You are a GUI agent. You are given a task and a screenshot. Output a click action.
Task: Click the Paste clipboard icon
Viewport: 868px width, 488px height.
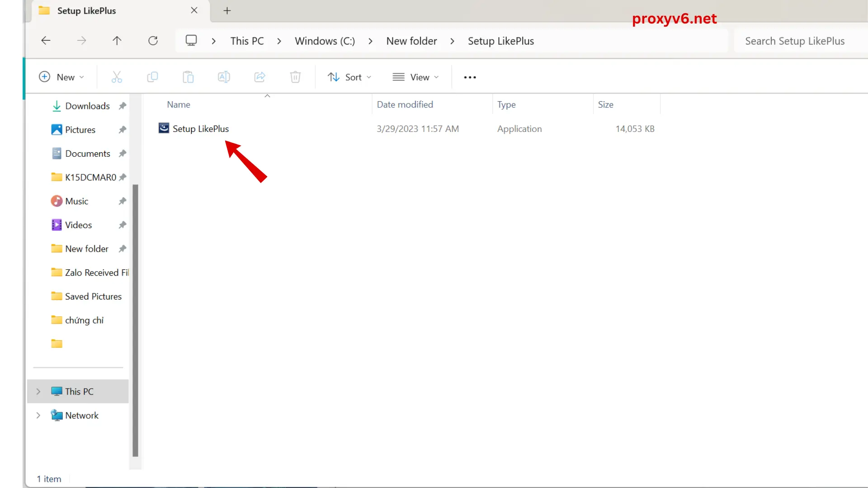(x=188, y=77)
